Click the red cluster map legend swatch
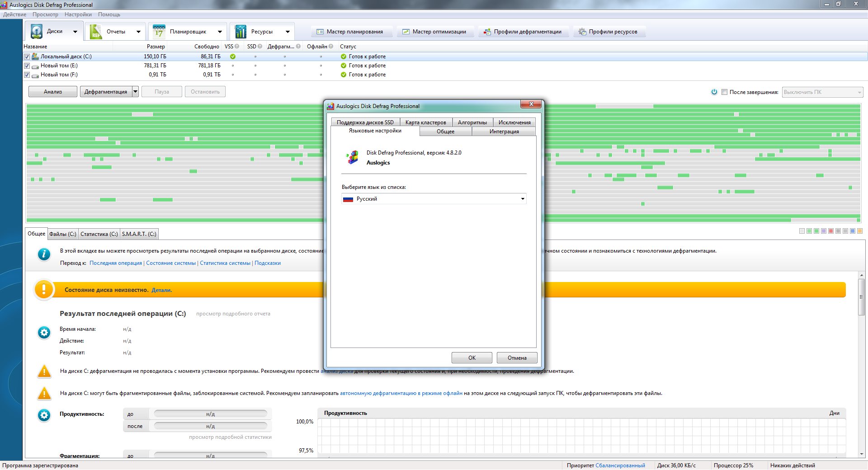This screenshot has height=470, width=868. [831, 231]
